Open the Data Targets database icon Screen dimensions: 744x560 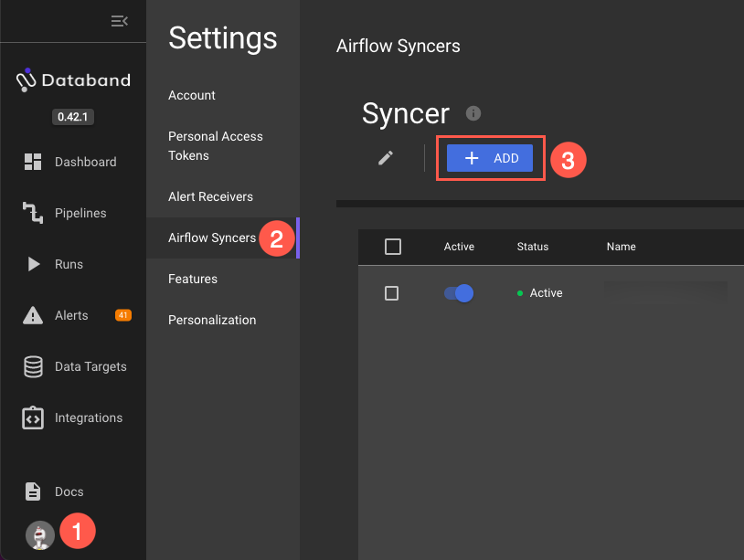tap(33, 366)
